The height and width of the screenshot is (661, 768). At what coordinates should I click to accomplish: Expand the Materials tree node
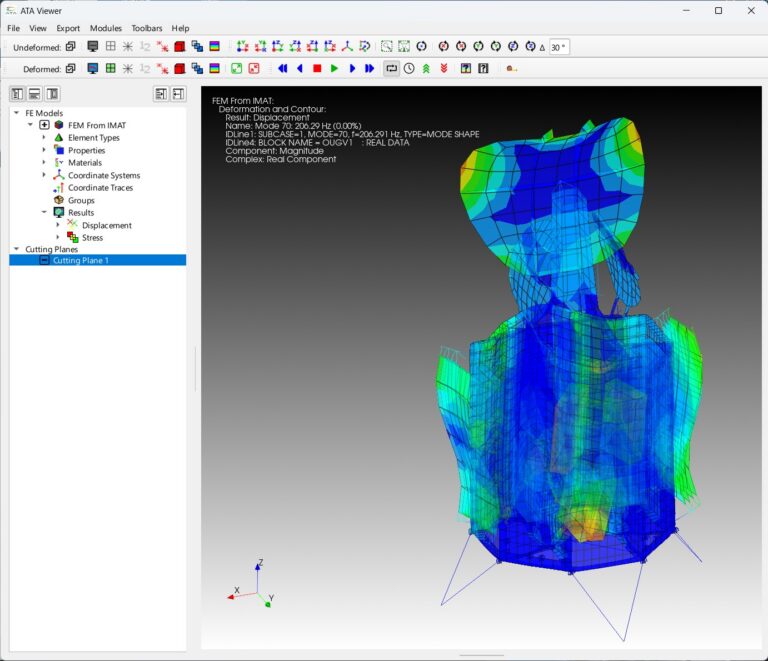point(44,162)
